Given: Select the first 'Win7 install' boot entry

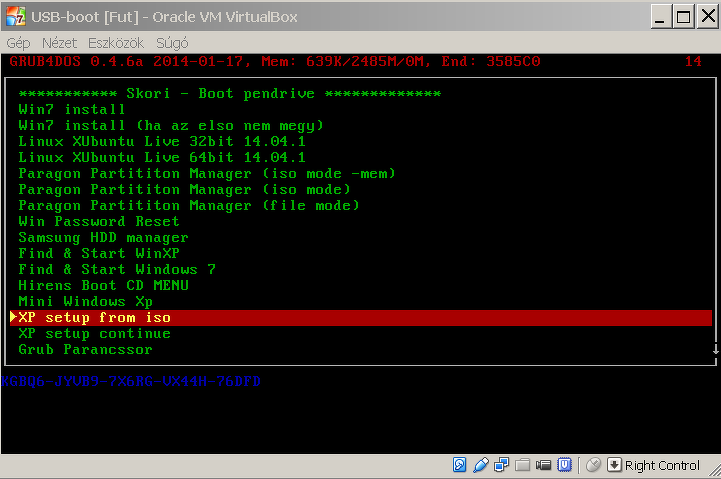Looking at the screenshot, I should pos(72,109).
